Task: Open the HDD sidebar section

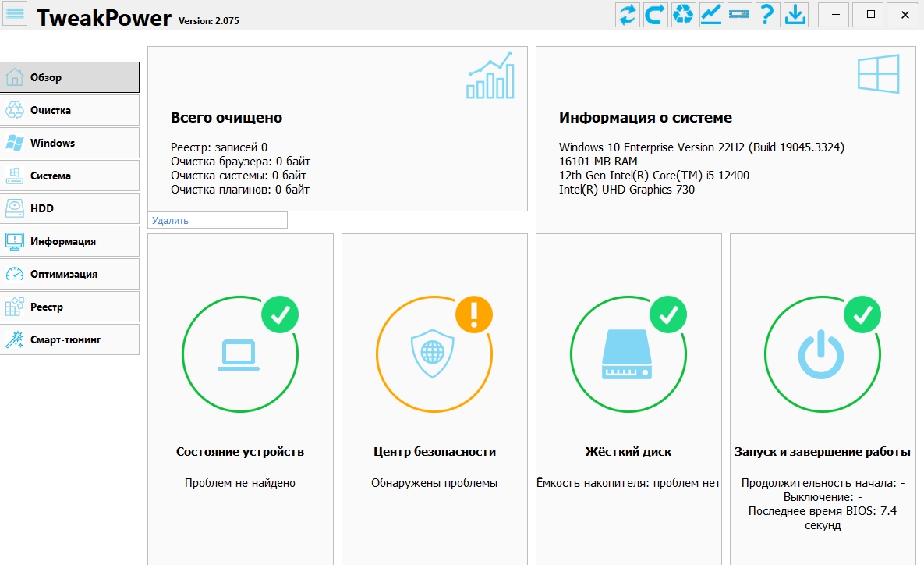Action: tap(69, 208)
